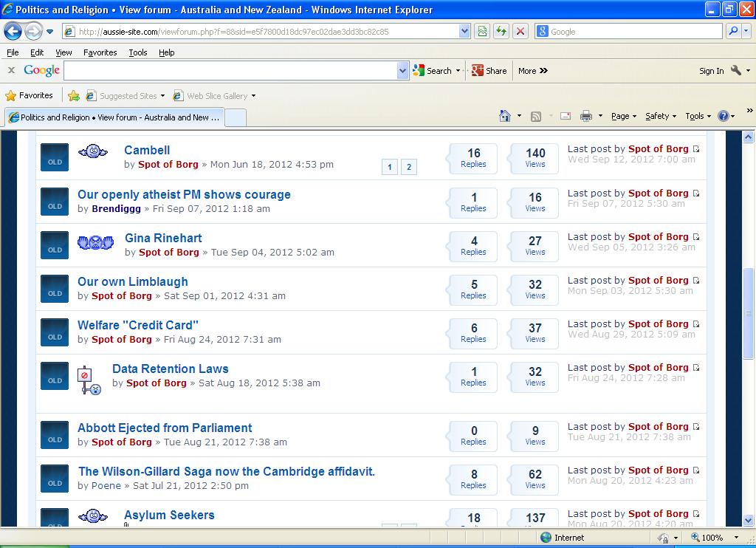Go to page 2 of Cambell topic
Screen dimensions: 756x548
[409, 167]
